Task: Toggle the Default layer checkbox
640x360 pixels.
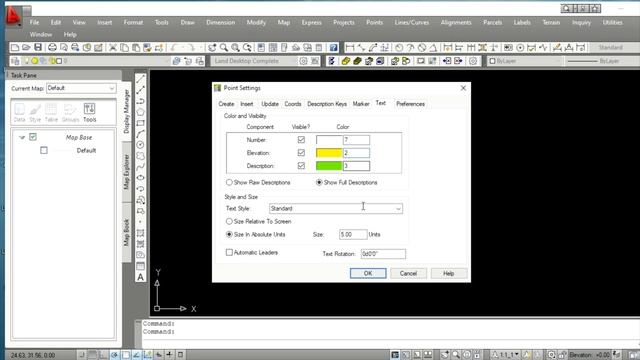Action: pos(44,150)
